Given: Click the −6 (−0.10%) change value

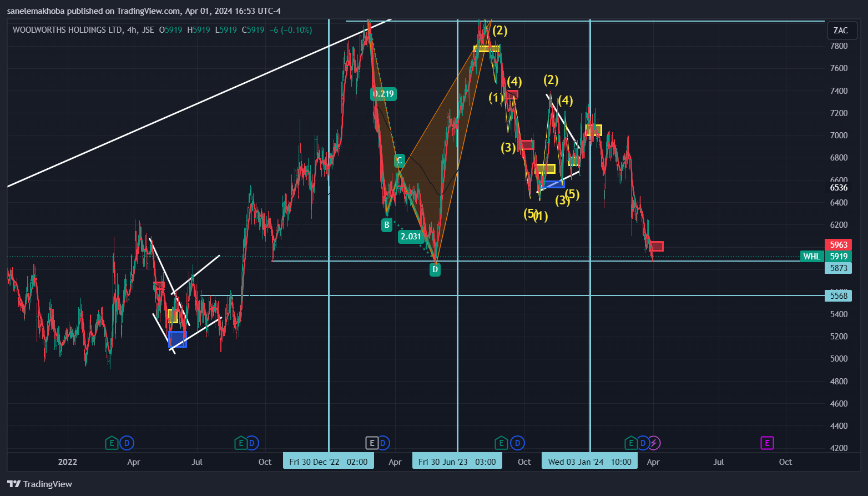Looking at the screenshot, I should [290, 30].
